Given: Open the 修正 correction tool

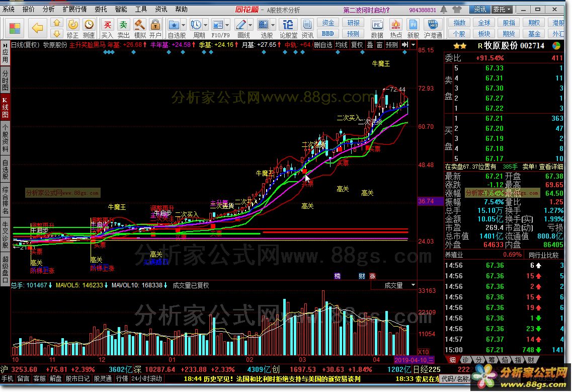Looking at the screenshot, I should point(72,29).
